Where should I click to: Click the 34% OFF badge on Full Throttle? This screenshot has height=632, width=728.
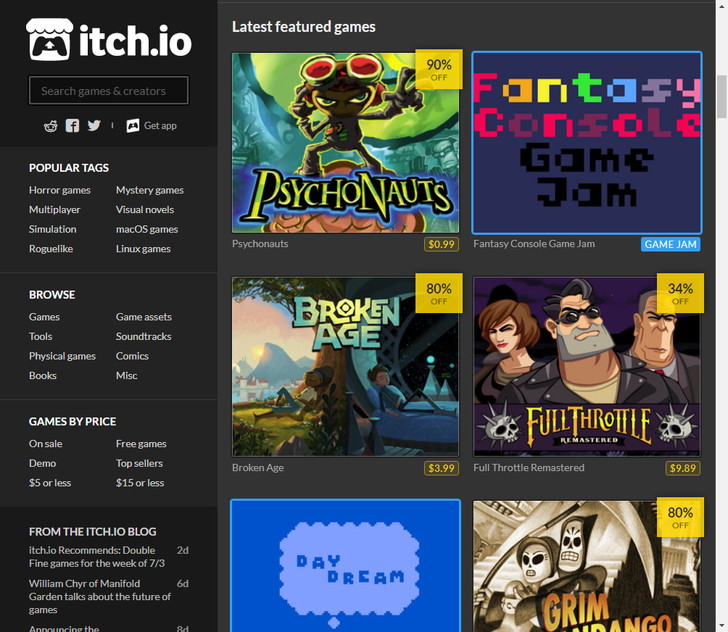(680, 294)
